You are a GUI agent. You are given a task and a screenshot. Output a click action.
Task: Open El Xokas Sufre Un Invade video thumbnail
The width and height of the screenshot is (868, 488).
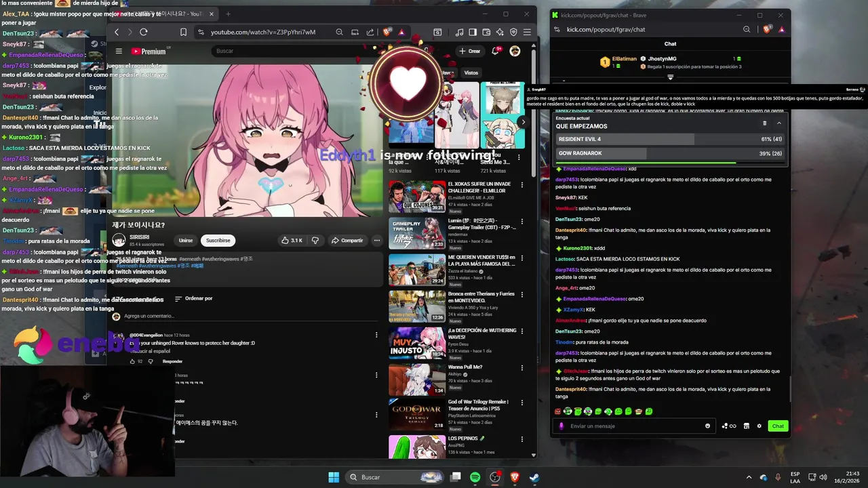point(416,196)
